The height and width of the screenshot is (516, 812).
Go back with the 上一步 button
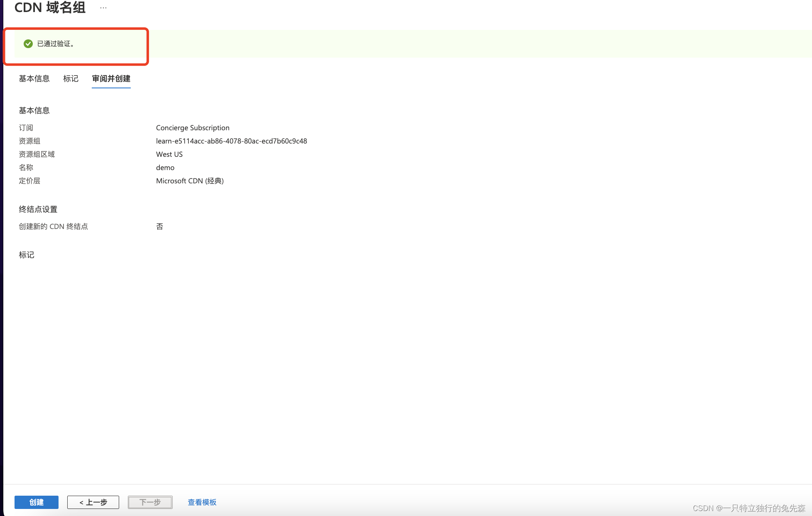tap(93, 502)
